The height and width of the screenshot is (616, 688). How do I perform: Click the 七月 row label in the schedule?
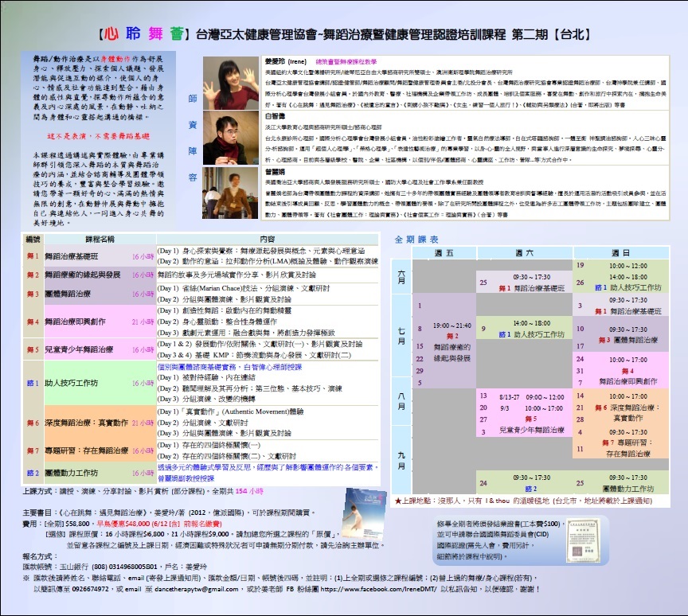coord(401,336)
